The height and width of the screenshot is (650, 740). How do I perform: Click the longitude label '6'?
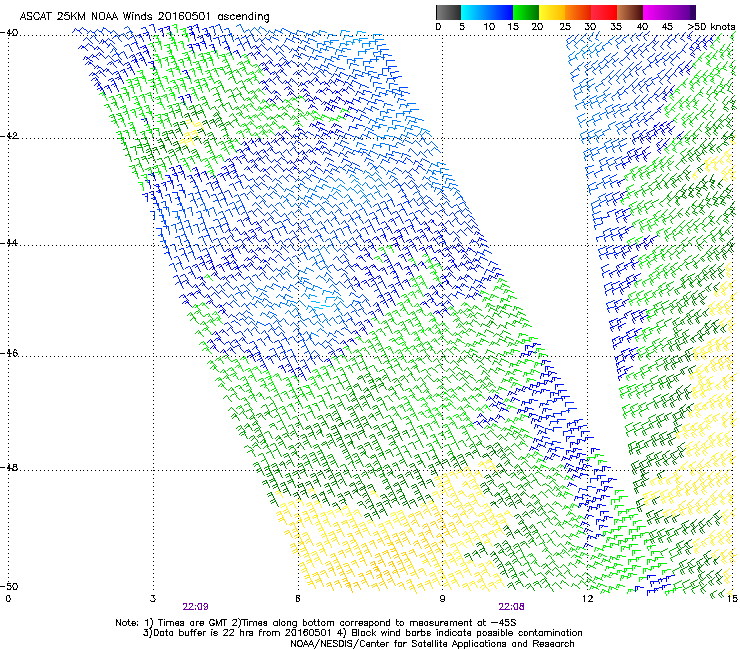pyautogui.click(x=298, y=599)
